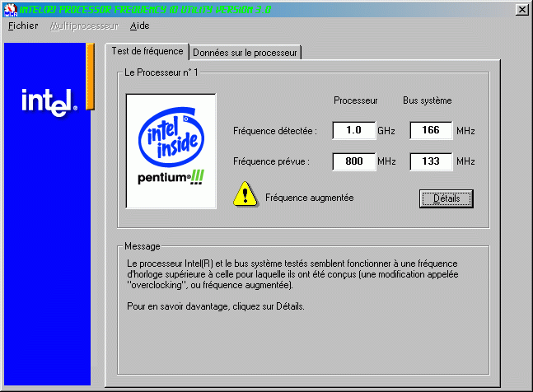Click the 'Bus système' column header
The height and width of the screenshot is (392, 533).
(428, 100)
